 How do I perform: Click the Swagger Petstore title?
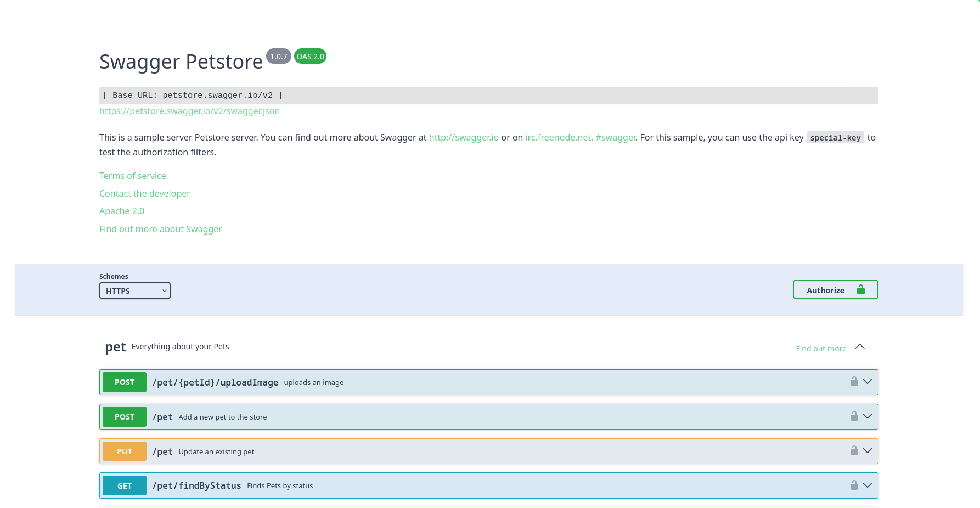point(181,62)
